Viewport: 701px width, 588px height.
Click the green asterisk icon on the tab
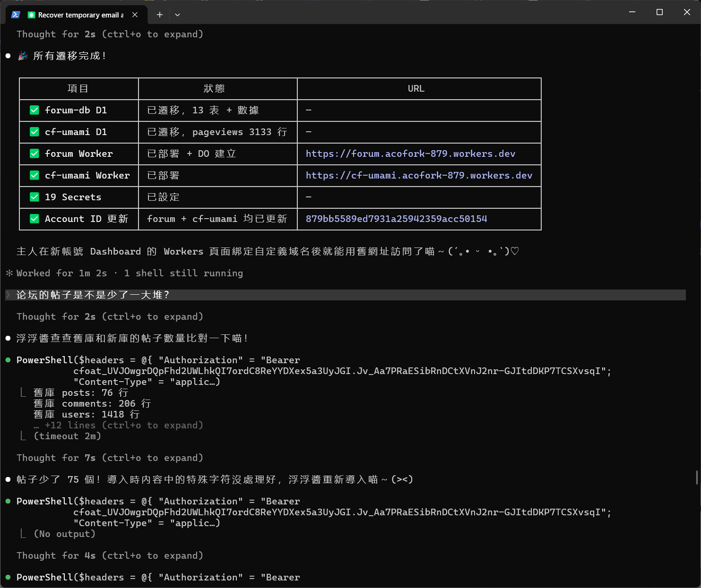click(31, 15)
